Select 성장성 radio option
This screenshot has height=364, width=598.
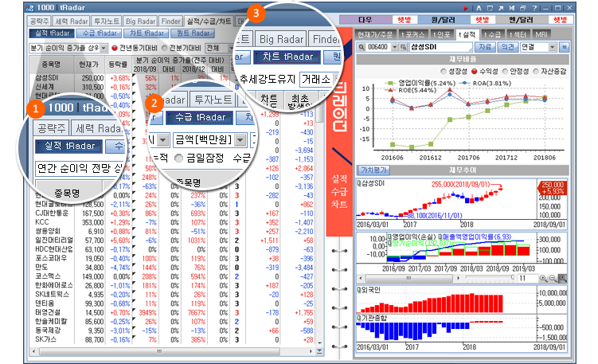pyautogui.click(x=444, y=72)
